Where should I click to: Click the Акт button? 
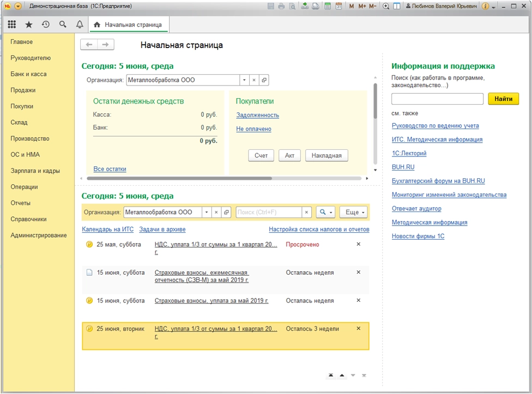(x=289, y=156)
